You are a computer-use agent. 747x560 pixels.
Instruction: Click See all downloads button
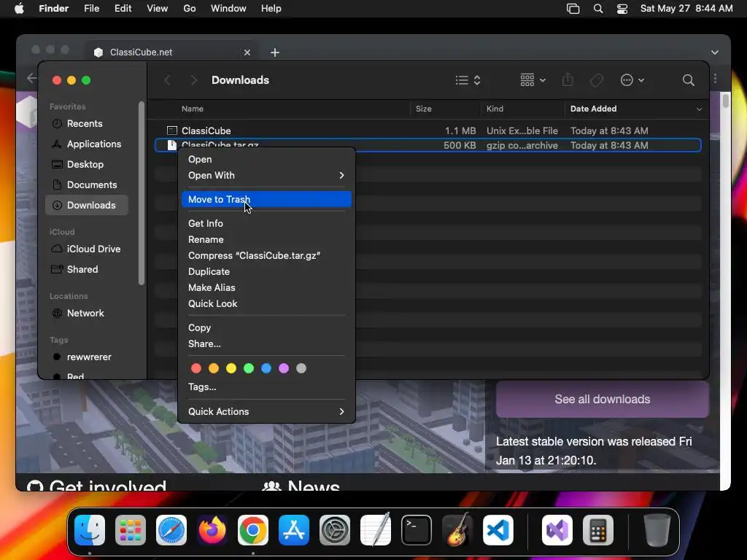[602, 399]
